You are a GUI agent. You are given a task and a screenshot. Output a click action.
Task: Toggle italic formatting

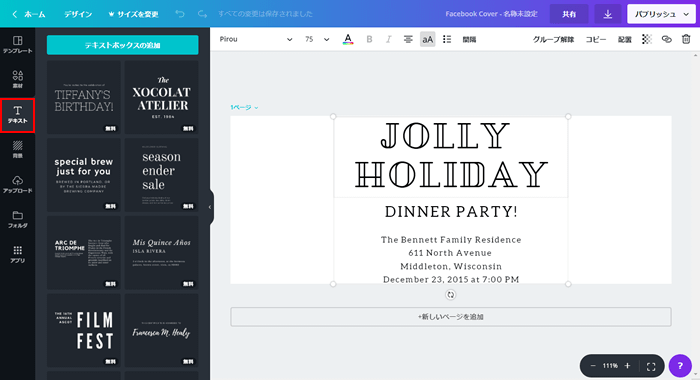click(x=388, y=39)
